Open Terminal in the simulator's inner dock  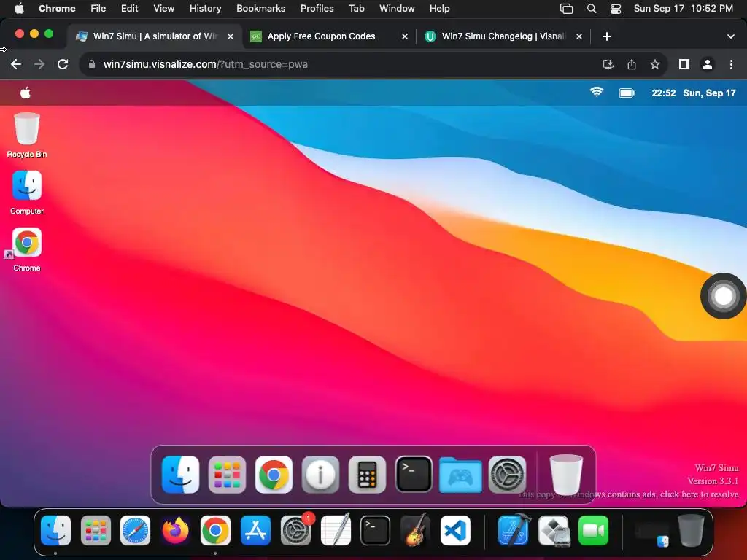tap(414, 475)
